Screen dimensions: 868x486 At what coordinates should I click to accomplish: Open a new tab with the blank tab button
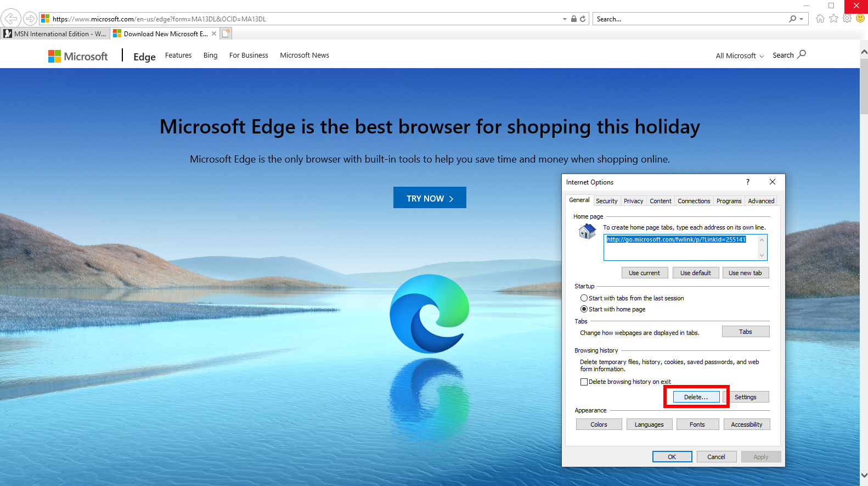coord(226,33)
